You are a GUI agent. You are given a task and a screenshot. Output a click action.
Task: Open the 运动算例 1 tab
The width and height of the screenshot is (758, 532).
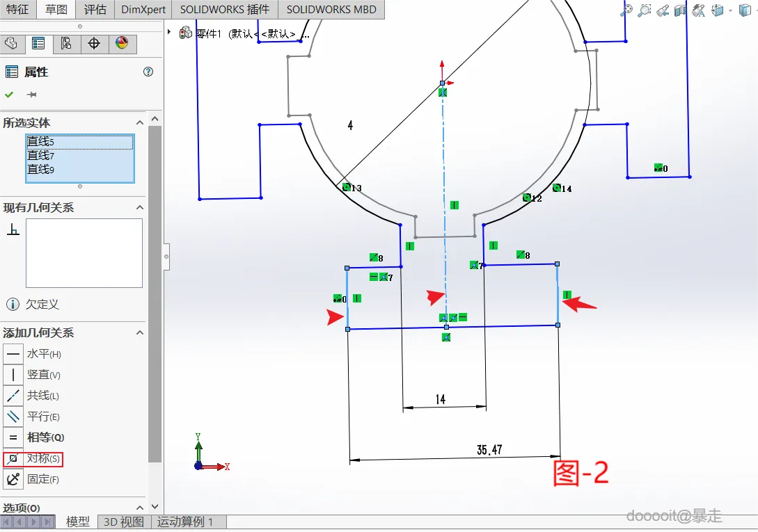(184, 522)
